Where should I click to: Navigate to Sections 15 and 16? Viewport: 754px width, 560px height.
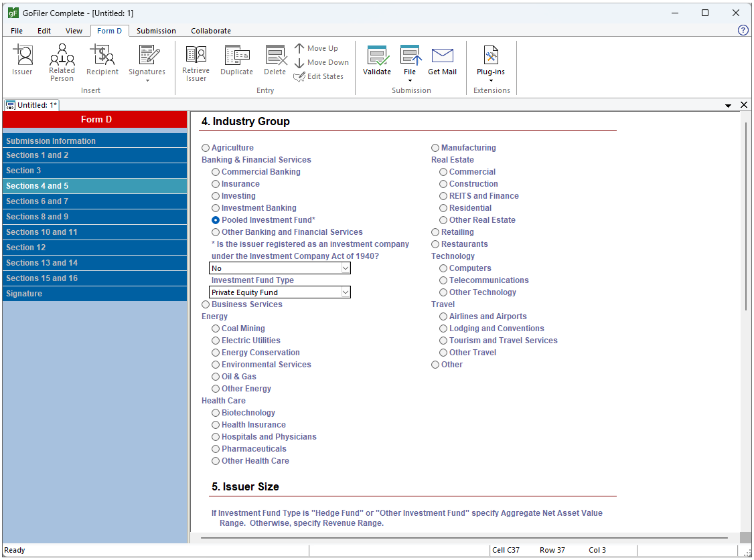point(94,278)
